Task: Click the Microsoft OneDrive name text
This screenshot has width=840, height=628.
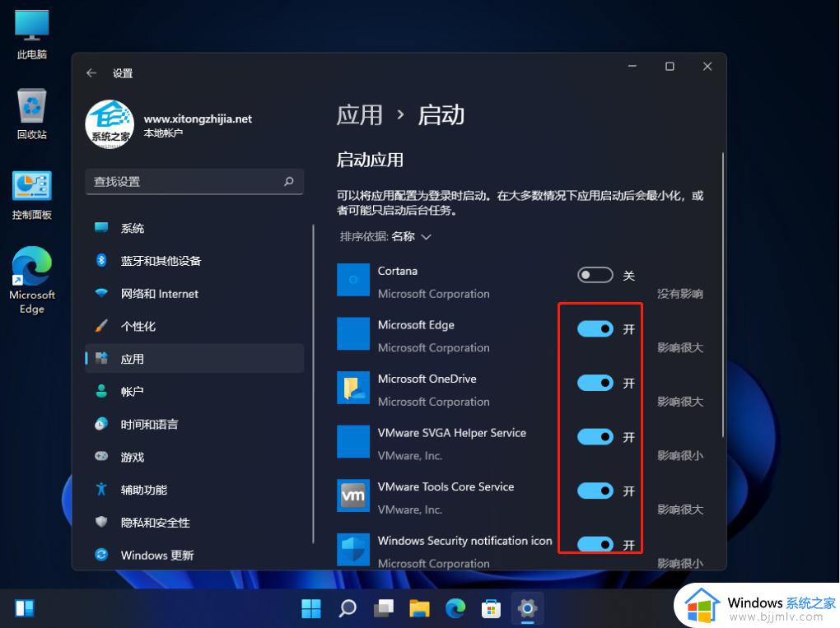Action: (x=427, y=379)
